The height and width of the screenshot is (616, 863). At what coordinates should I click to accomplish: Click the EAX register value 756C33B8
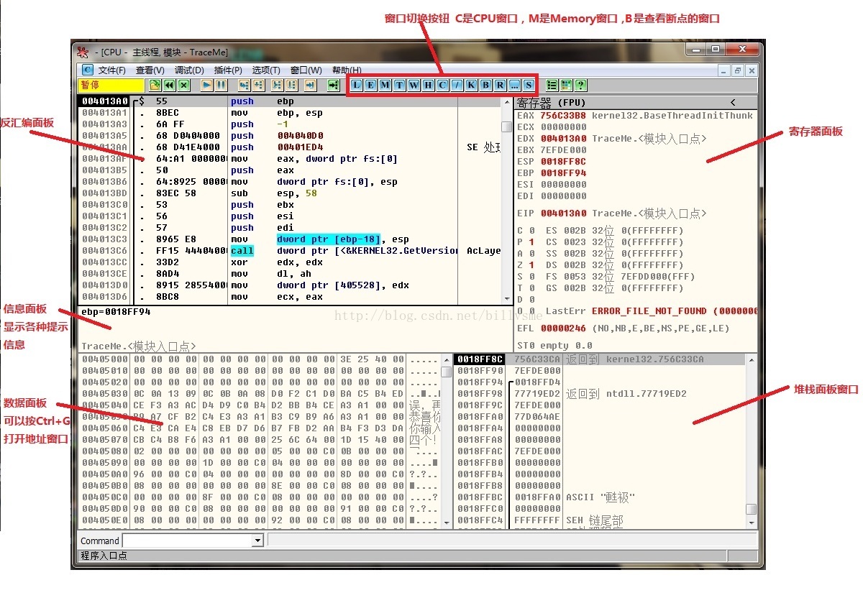563,115
